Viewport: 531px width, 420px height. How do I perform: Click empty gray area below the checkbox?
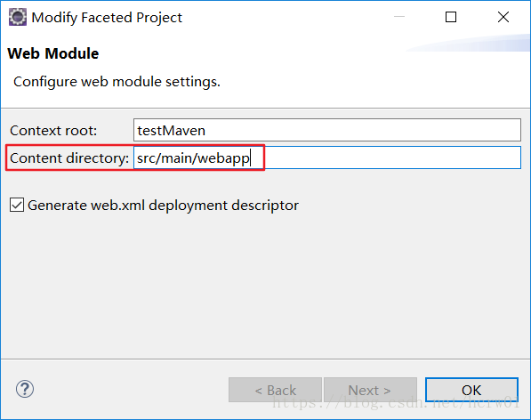coord(264,285)
